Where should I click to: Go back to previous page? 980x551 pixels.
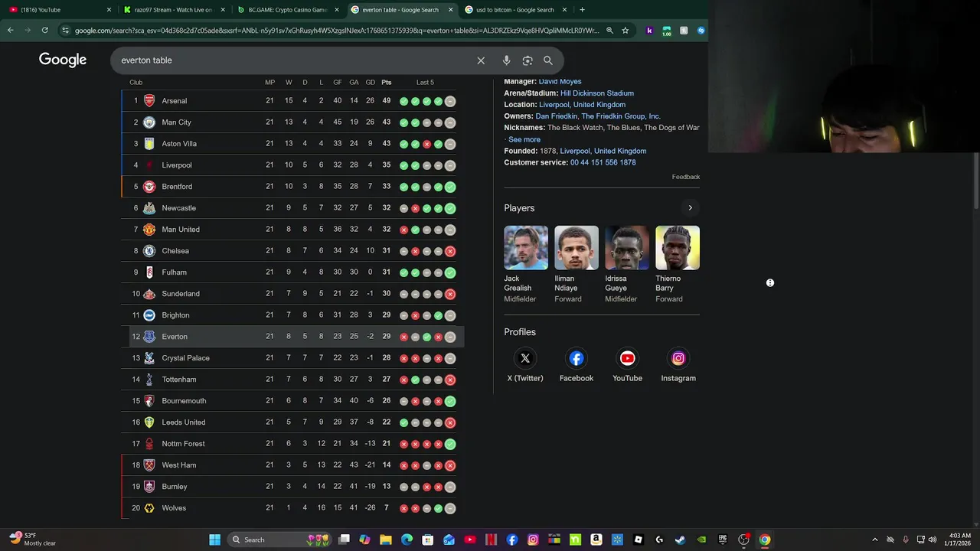click(10, 30)
